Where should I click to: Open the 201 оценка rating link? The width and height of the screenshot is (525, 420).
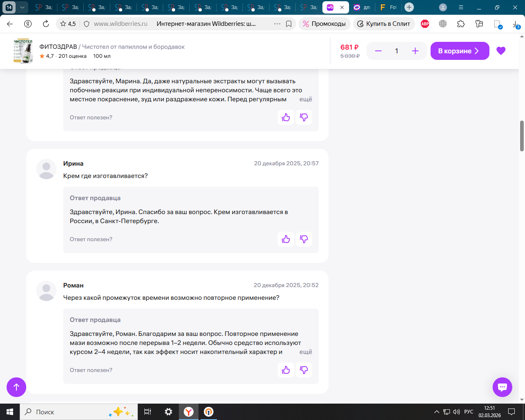click(x=72, y=56)
